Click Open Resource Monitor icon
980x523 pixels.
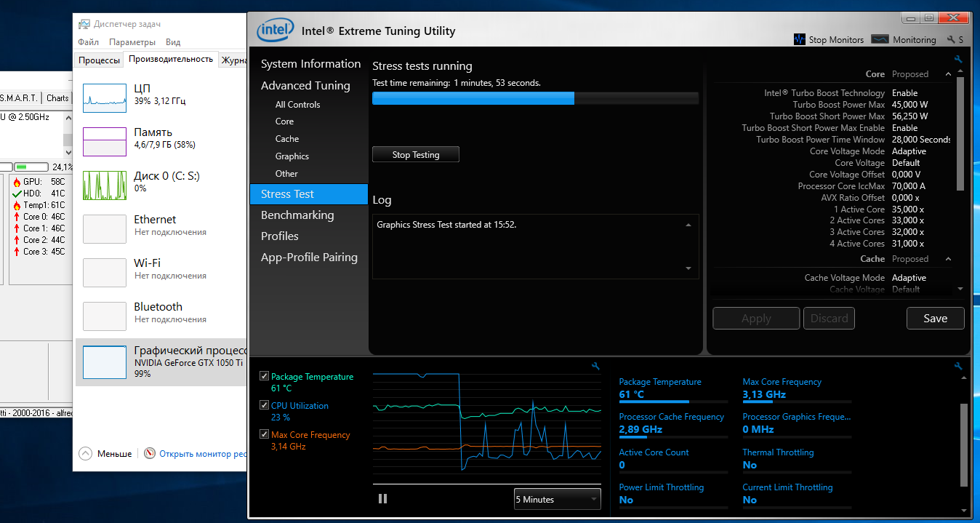(x=150, y=453)
